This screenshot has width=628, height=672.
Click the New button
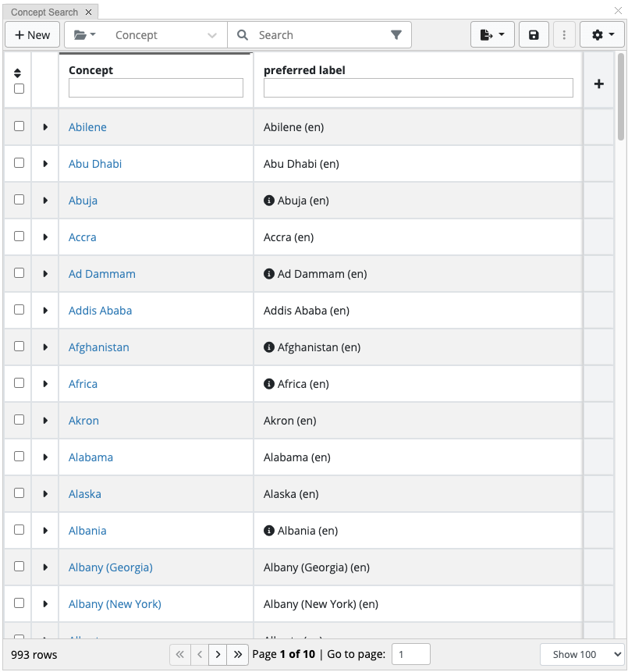pyautogui.click(x=32, y=34)
